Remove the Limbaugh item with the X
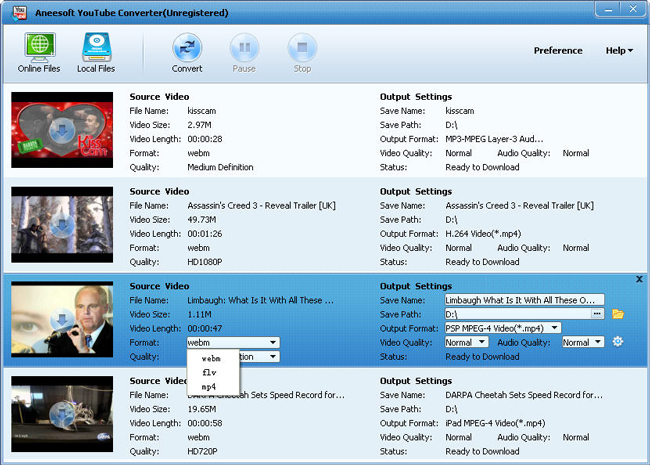This screenshot has width=650, height=465. coord(639,279)
